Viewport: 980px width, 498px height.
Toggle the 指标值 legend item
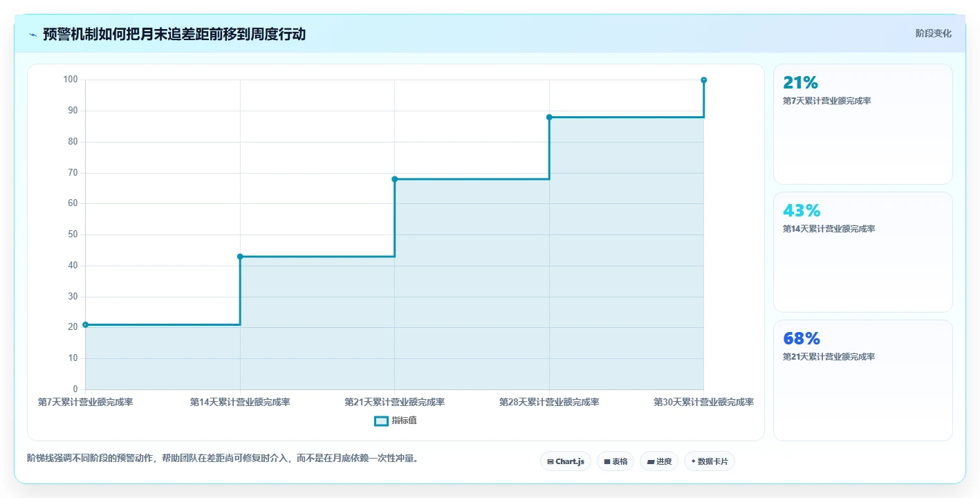click(x=396, y=421)
